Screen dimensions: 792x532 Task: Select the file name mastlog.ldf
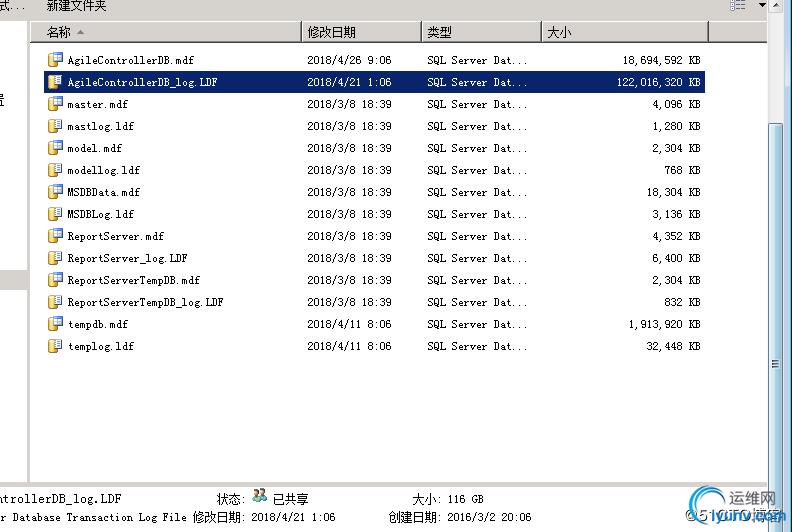101,126
